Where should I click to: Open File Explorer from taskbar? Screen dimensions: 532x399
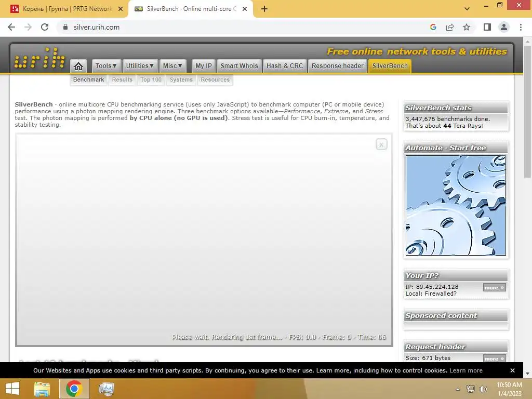(42, 389)
